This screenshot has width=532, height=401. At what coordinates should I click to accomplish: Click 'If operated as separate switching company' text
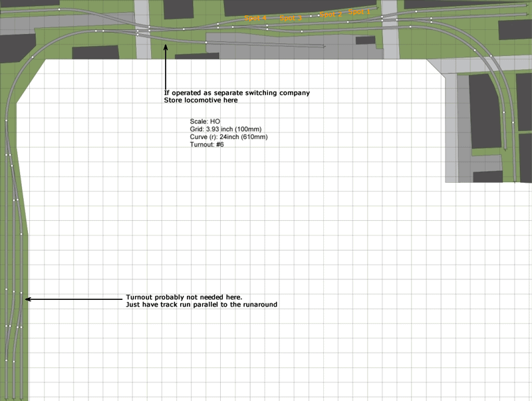pos(237,92)
